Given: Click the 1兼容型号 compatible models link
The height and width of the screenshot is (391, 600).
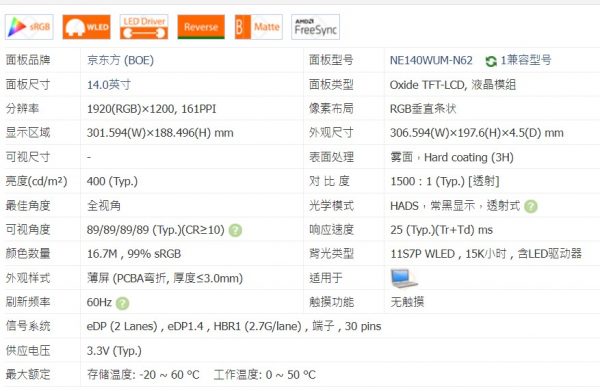Looking at the screenshot, I should (526, 60).
